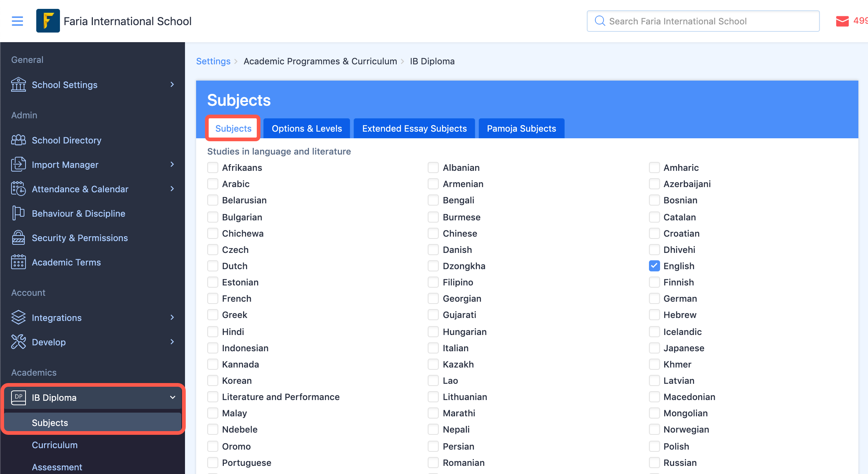Expand the School Settings submenu arrow
The width and height of the screenshot is (868, 474).
pyautogui.click(x=172, y=85)
